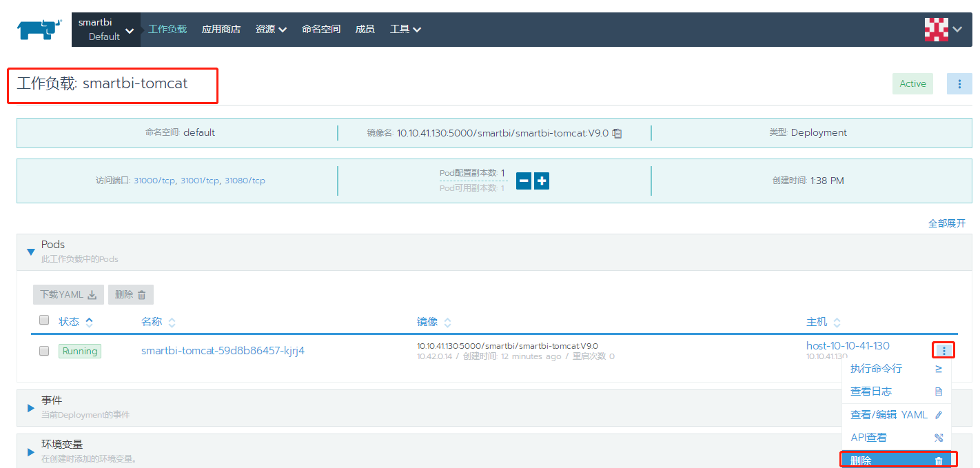Select 查看/编辑 YAML in the pod menu

(x=896, y=415)
